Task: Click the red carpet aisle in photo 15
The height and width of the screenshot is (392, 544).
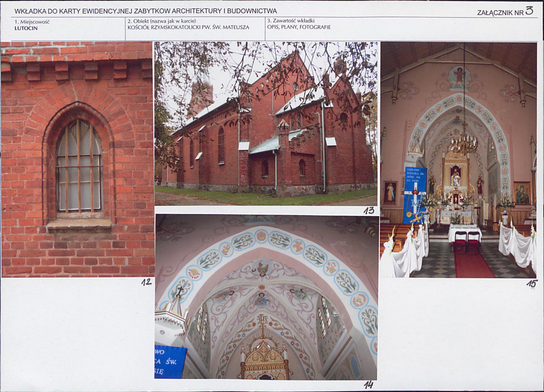Action: (473, 262)
